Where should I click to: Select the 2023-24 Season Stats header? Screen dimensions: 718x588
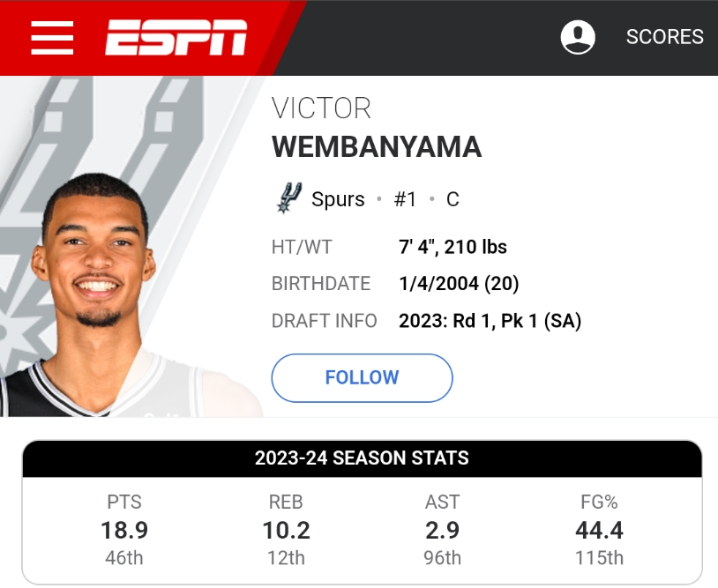[362, 458]
